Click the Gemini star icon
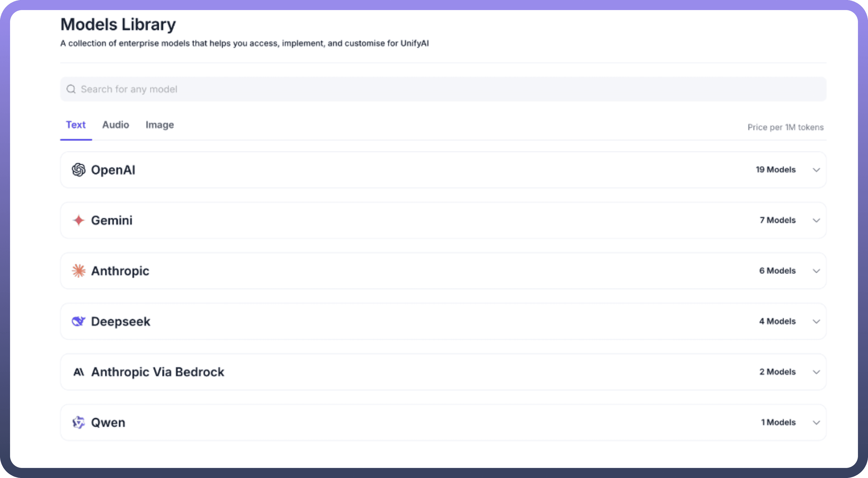 78,220
